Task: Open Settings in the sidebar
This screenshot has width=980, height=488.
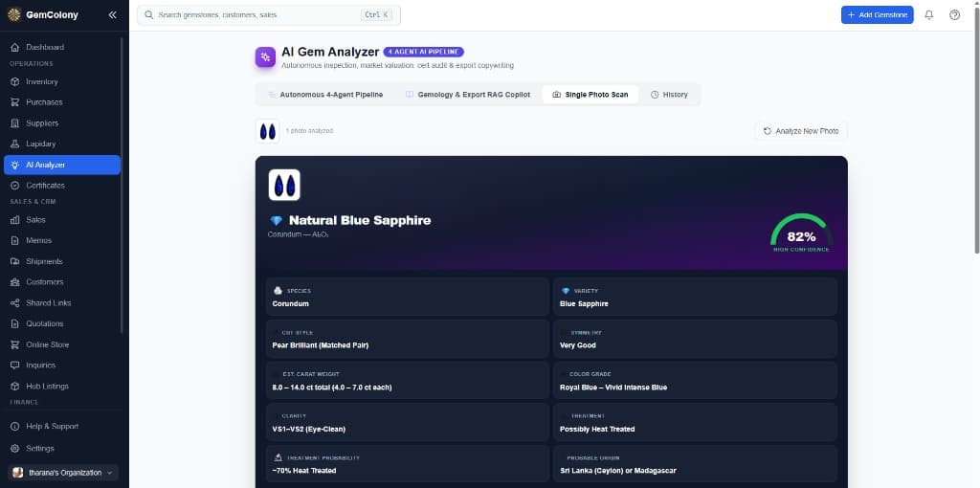Action: [62, 449]
